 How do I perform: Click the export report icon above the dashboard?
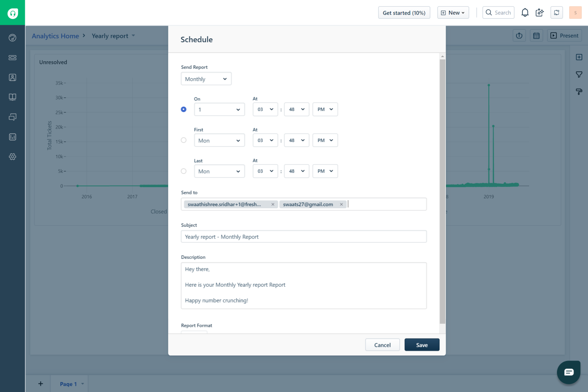pos(519,35)
